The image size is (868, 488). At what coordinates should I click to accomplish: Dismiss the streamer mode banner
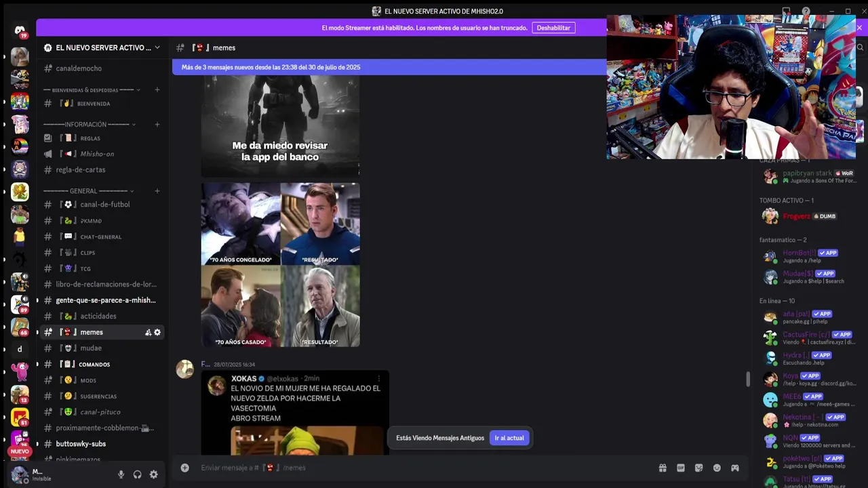pos(859,28)
